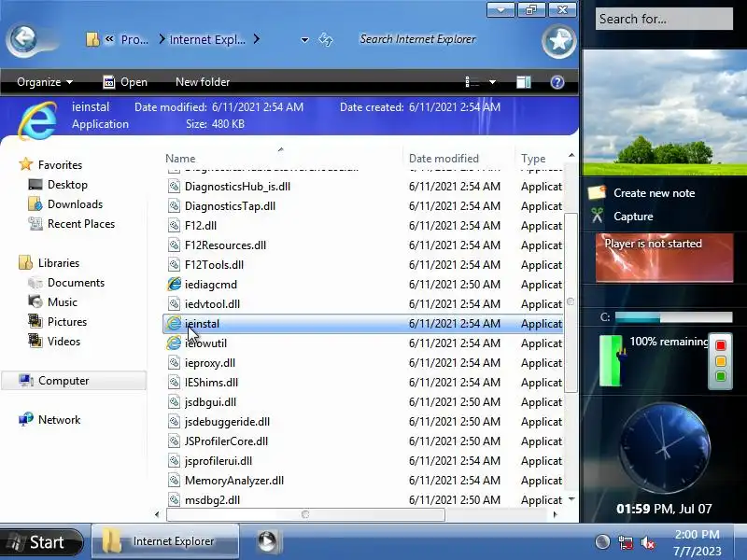The height and width of the screenshot is (560, 747).
Task: Click the landscape picture thumbnail
Action: click(664, 112)
